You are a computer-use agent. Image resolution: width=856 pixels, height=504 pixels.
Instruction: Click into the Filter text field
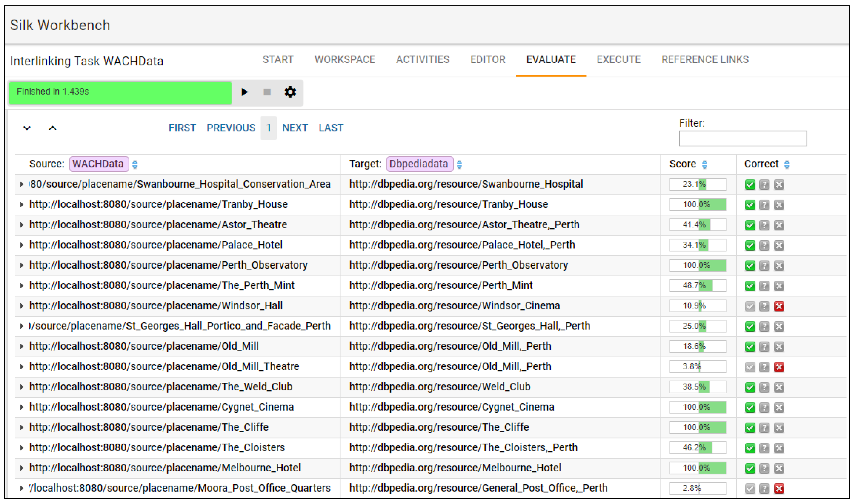pyautogui.click(x=743, y=139)
